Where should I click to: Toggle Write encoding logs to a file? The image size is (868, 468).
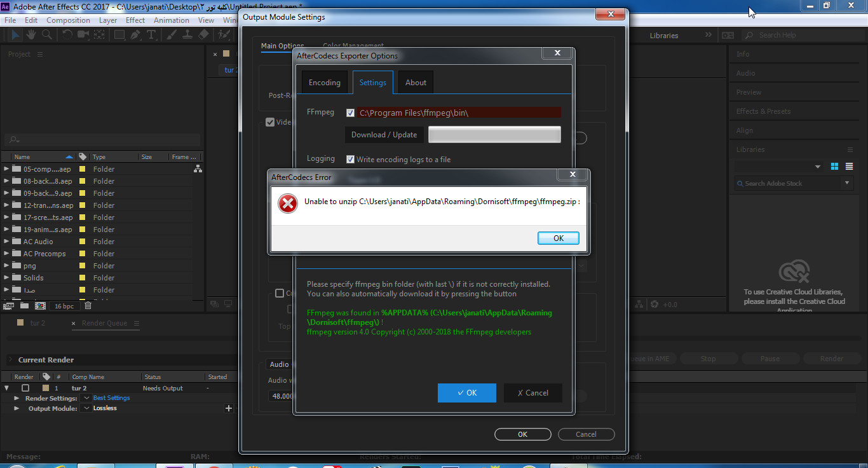(350, 159)
